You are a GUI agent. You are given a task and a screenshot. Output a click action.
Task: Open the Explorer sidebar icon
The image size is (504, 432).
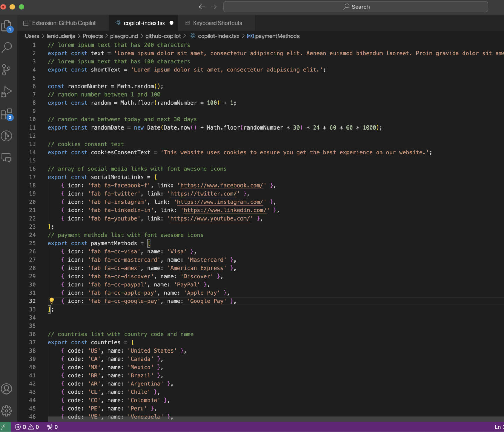tap(7, 25)
